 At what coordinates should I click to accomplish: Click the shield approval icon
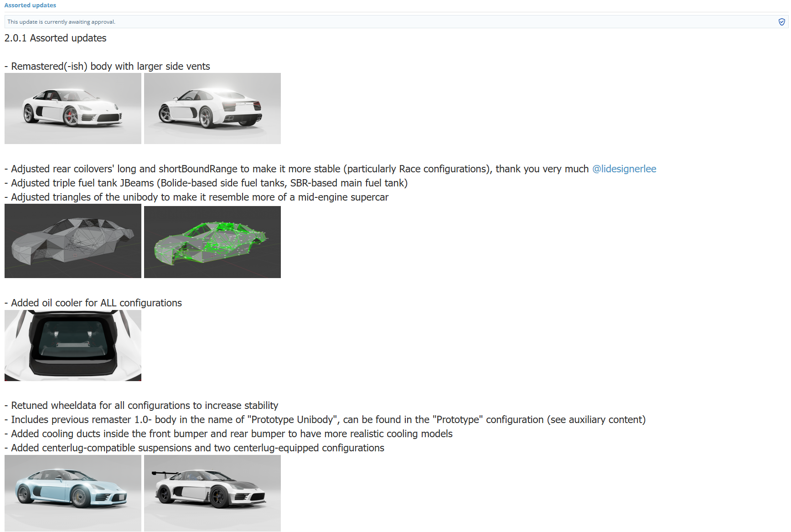click(781, 22)
